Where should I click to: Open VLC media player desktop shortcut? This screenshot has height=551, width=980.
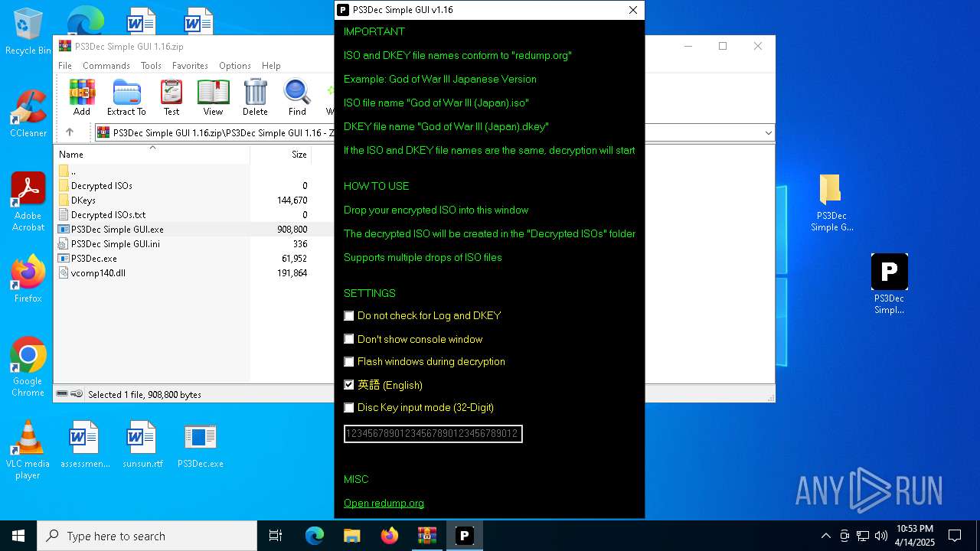(x=28, y=450)
